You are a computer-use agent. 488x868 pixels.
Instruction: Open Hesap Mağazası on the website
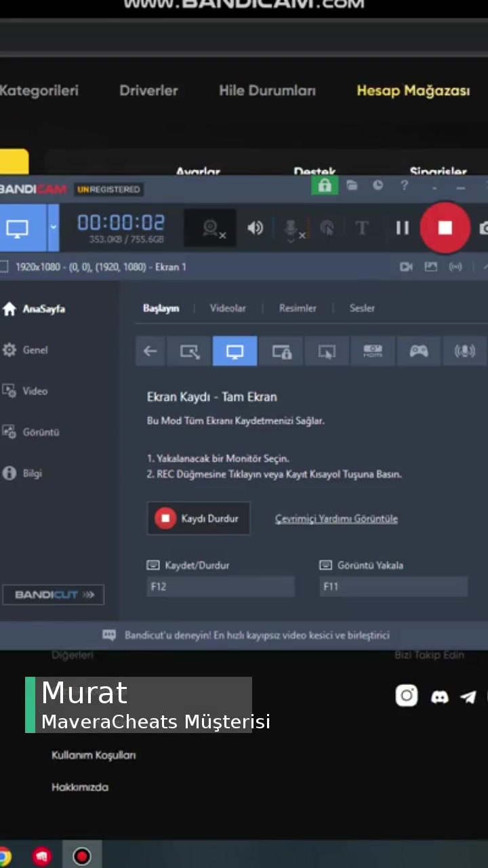click(413, 91)
